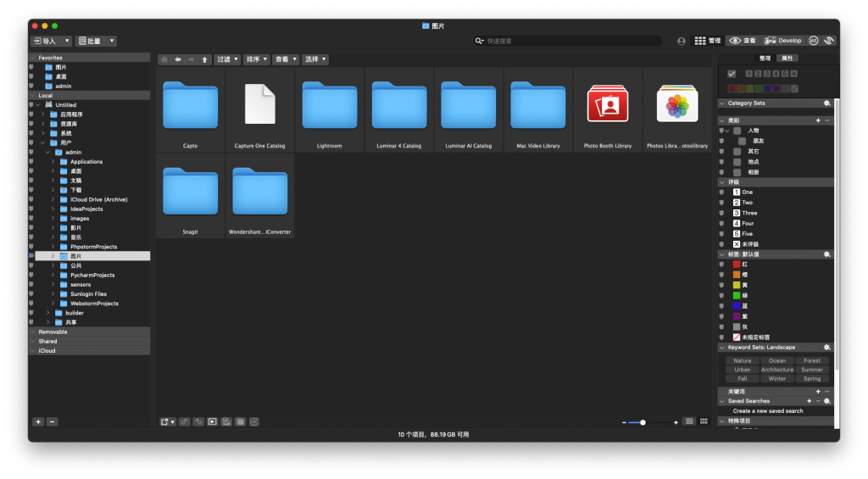Expand the Removable section in the sidebar
The image size is (868, 479).
coord(33,332)
